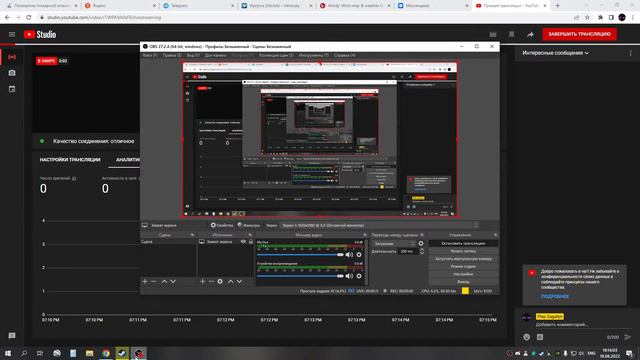
Task: Click Super Chat icon next to emoji
Action: pos(540,337)
